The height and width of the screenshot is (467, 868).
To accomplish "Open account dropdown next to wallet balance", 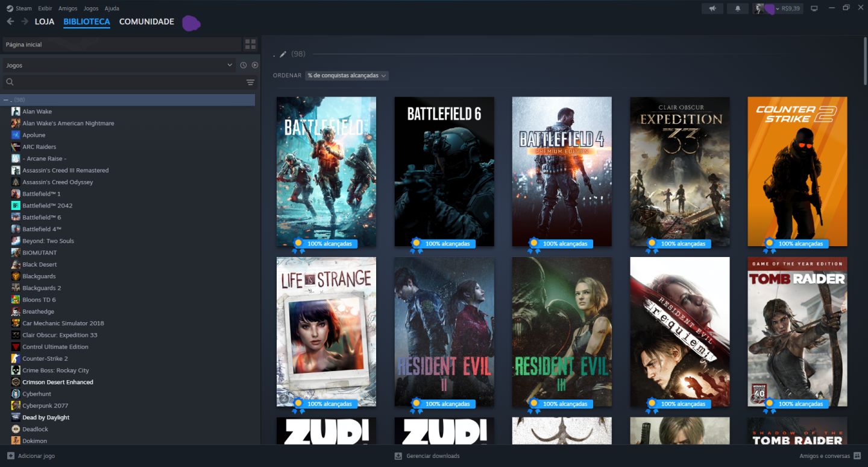I will tap(778, 8).
